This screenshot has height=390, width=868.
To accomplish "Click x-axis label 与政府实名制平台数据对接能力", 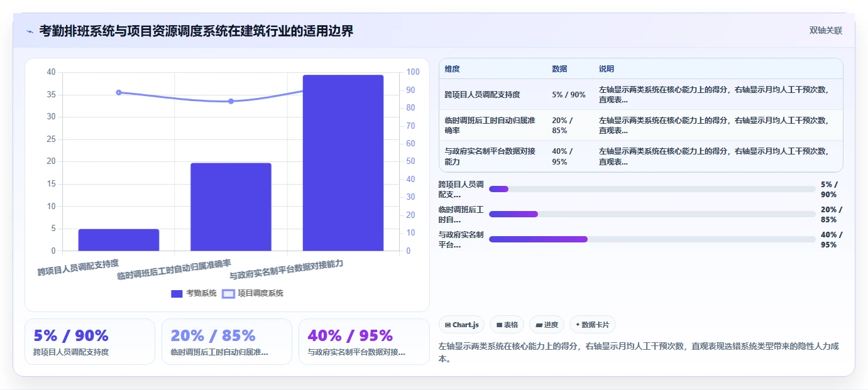I will pyautogui.click(x=286, y=270).
